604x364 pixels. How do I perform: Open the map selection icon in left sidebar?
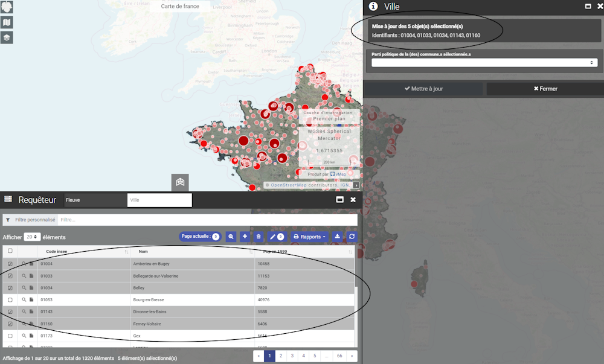7,22
